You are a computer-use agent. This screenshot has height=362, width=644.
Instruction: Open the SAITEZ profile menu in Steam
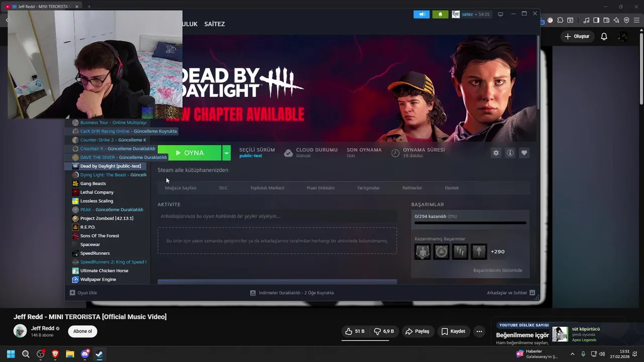click(x=214, y=24)
